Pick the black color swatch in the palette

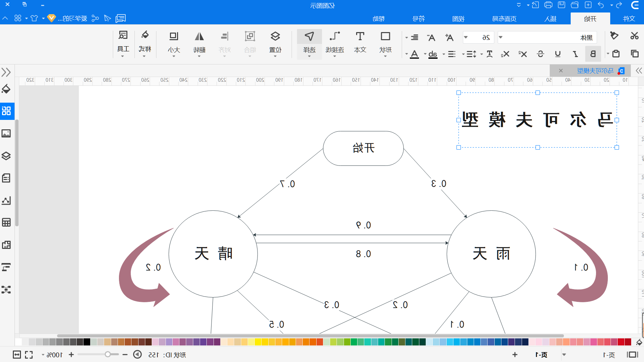(87, 342)
